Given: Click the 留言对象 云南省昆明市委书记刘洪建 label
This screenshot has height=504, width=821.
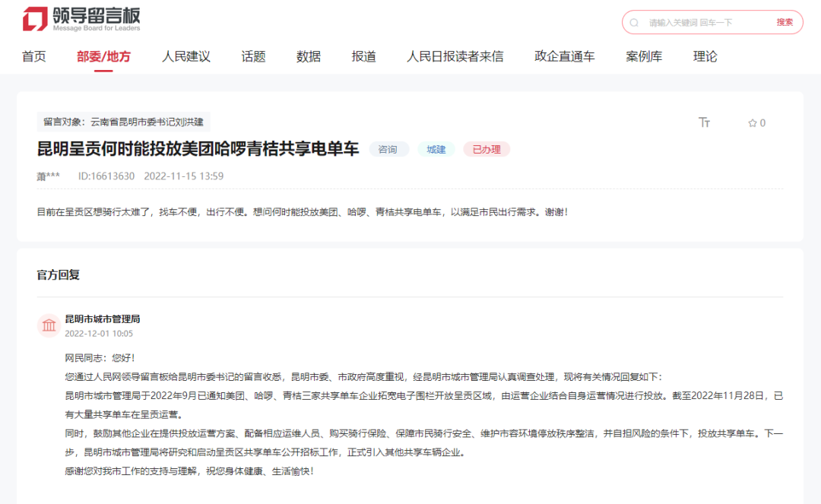Looking at the screenshot, I should pyautogui.click(x=124, y=122).
